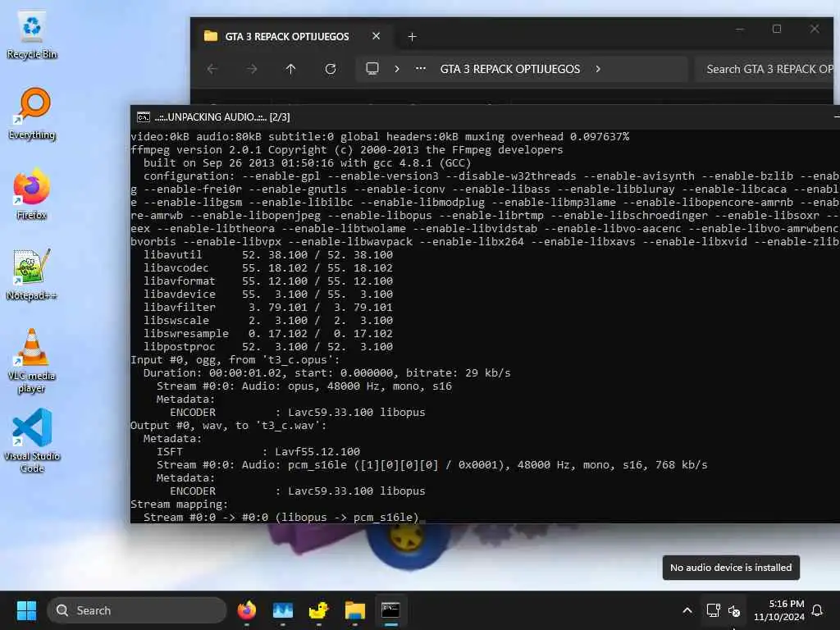Expand the chevron after the folder breadcrumb
This screenshot has width=840, height=630.
tap(598, 69)
